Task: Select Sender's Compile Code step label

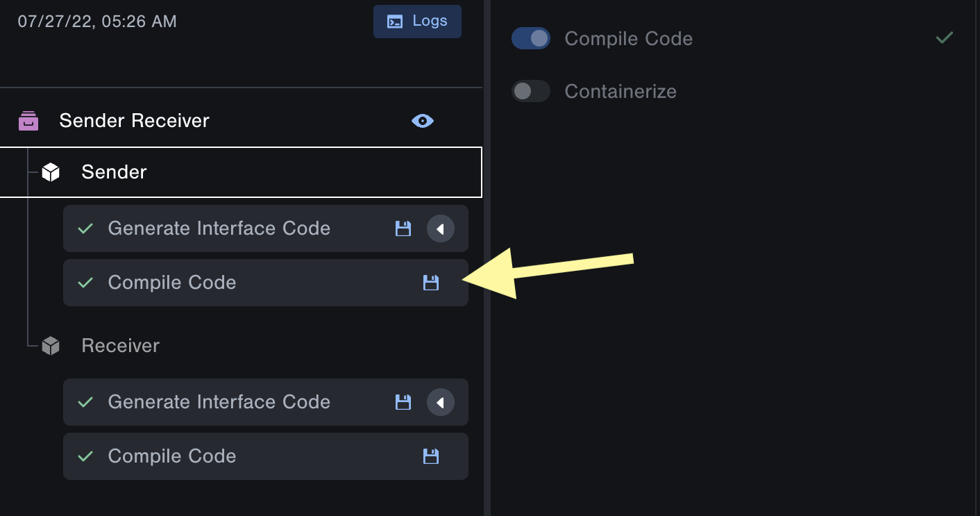Action: click(172, 283)
